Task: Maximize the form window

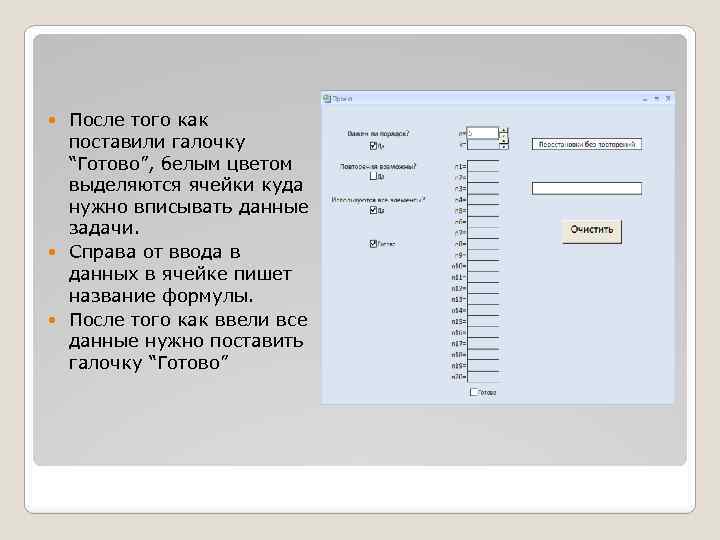Action: coord(657,99)
